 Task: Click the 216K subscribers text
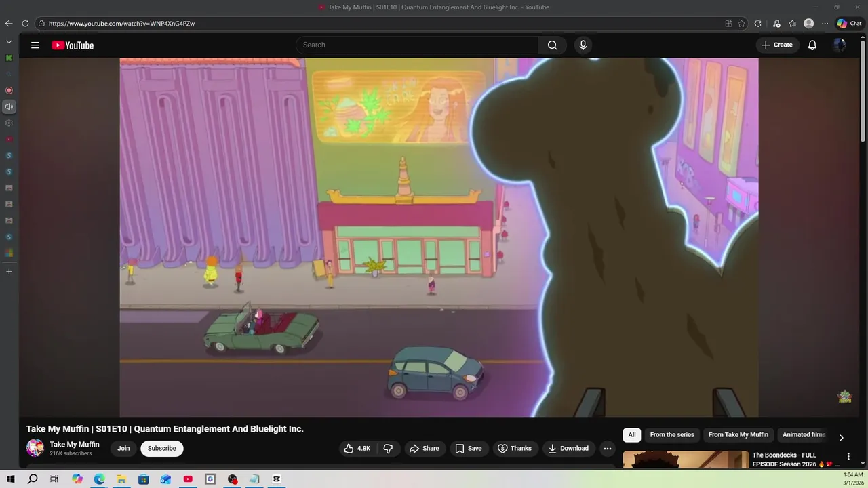pyautogui.click(x=71, y=453)
